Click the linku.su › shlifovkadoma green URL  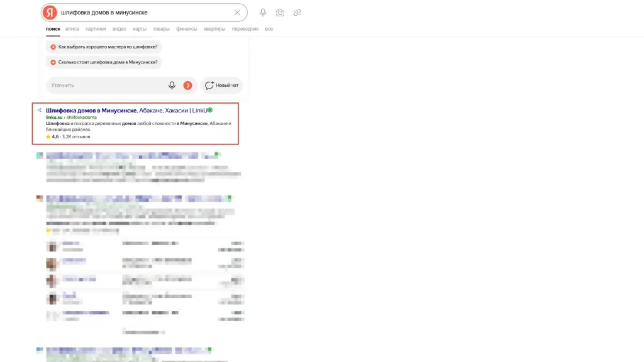pos(72,118)
